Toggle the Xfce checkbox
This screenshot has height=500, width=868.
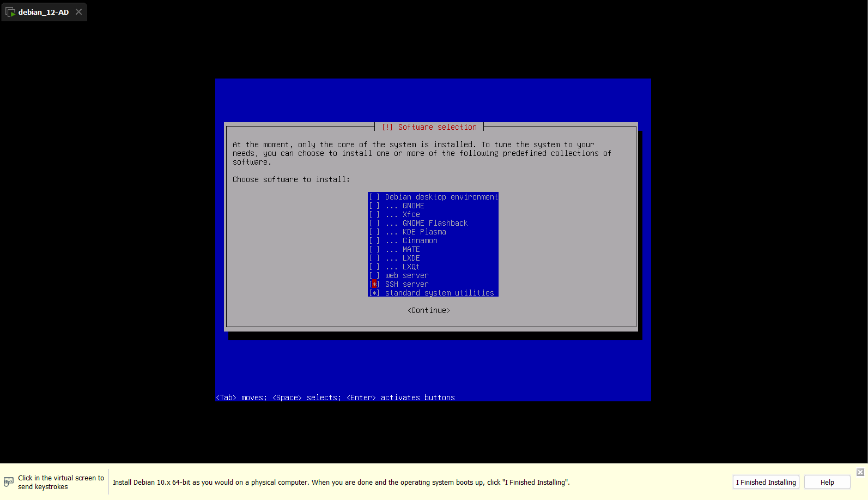374,214
